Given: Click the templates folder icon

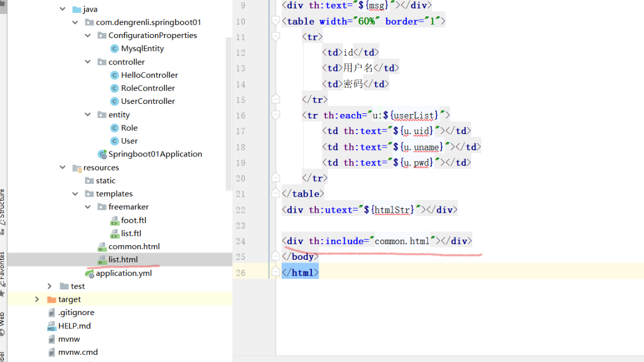Looking at the screenshot, I should [89, 194].
